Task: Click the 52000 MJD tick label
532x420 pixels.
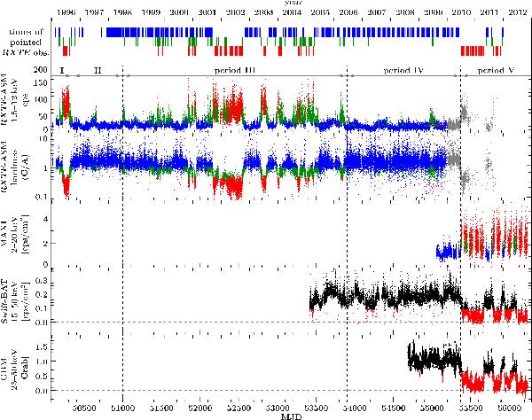Action: point(199,407)
